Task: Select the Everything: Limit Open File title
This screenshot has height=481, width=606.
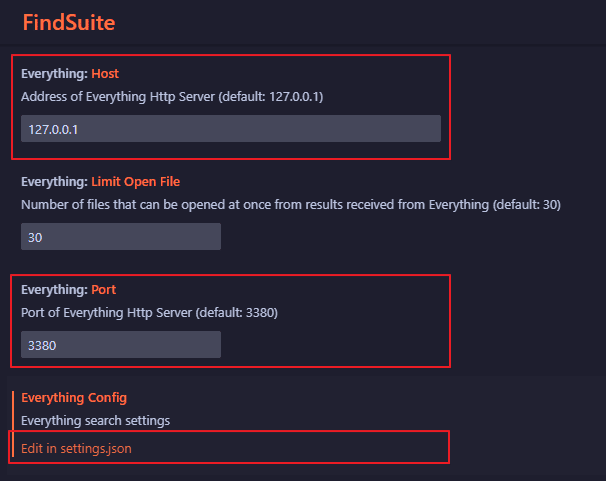Action: 100,182
